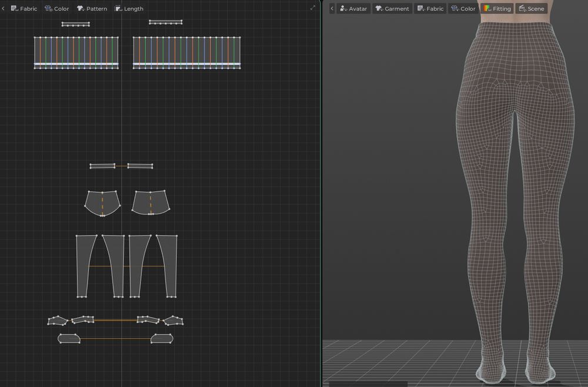Select the left brief-shaped pattern piece
The height and width of the screenshot is (387, 588).
pyautogui.click(x=102, y=203)
